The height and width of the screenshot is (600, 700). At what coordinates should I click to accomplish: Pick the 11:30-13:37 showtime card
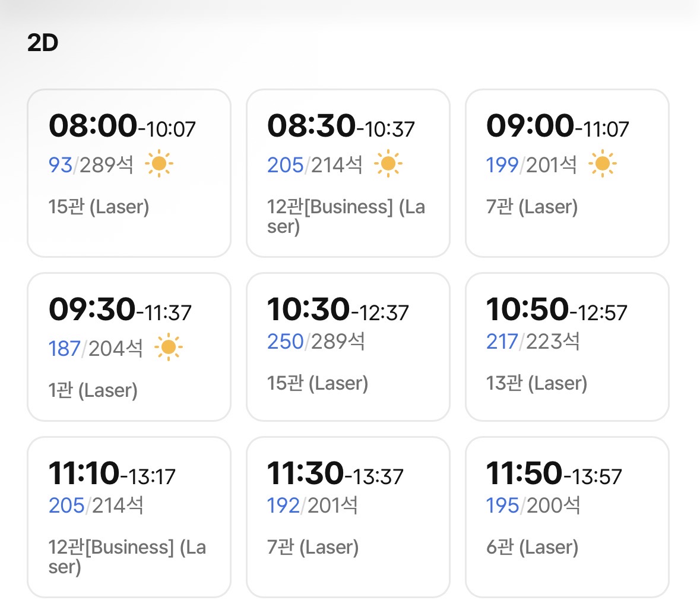348,517
